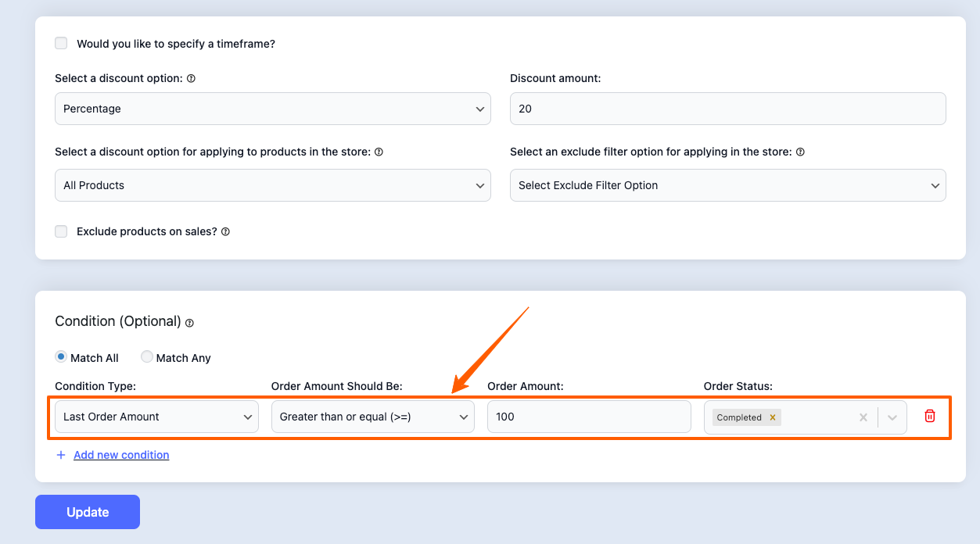980x544 pixels.
Task: Click info icon next to 'Select a discount option'
Action: point(191,79)
